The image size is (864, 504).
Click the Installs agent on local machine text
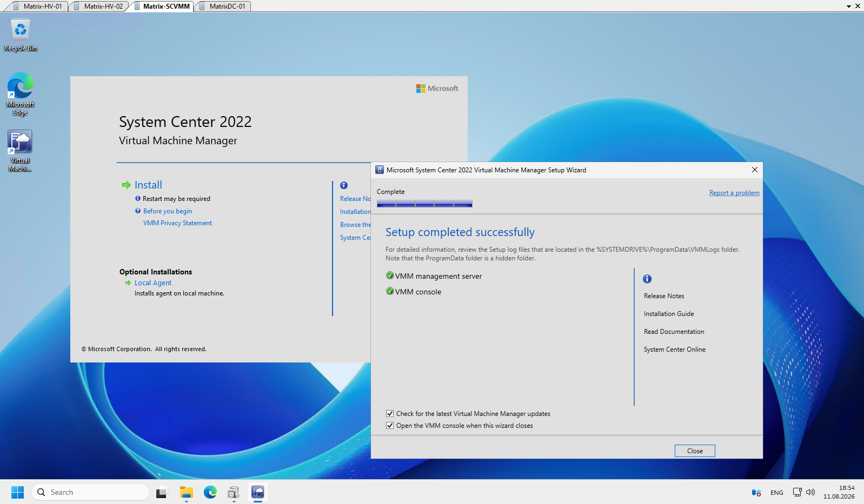(180, 293)
